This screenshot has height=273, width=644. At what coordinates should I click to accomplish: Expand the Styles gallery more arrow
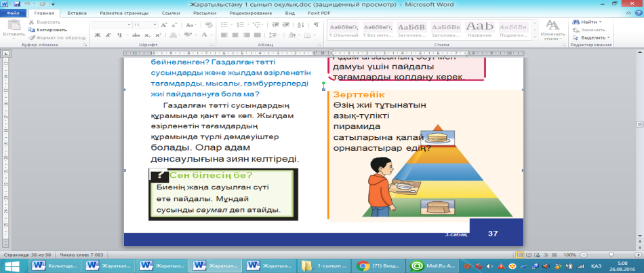(536, 38)
